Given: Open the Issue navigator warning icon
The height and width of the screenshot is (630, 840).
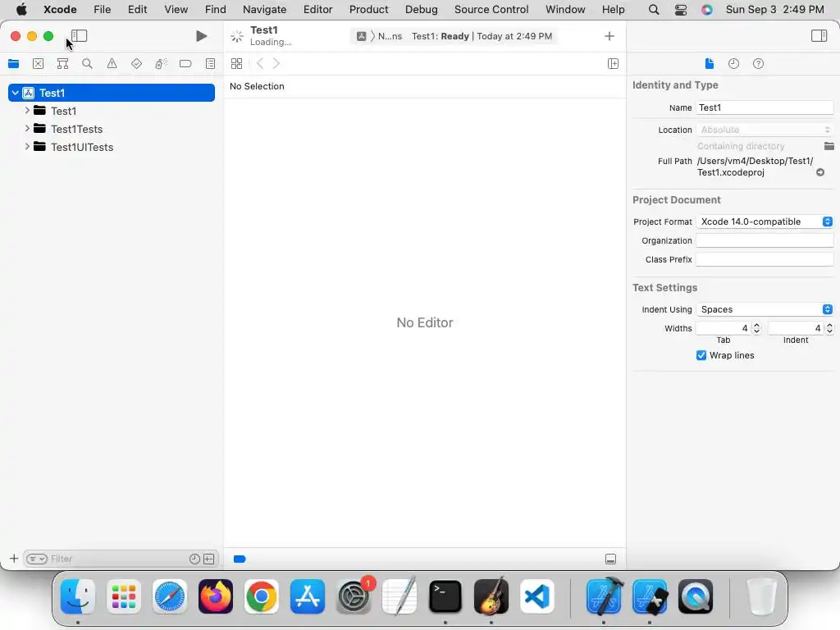Looking at the screenshot, I should pyautogui.click(x=112, y=64).
